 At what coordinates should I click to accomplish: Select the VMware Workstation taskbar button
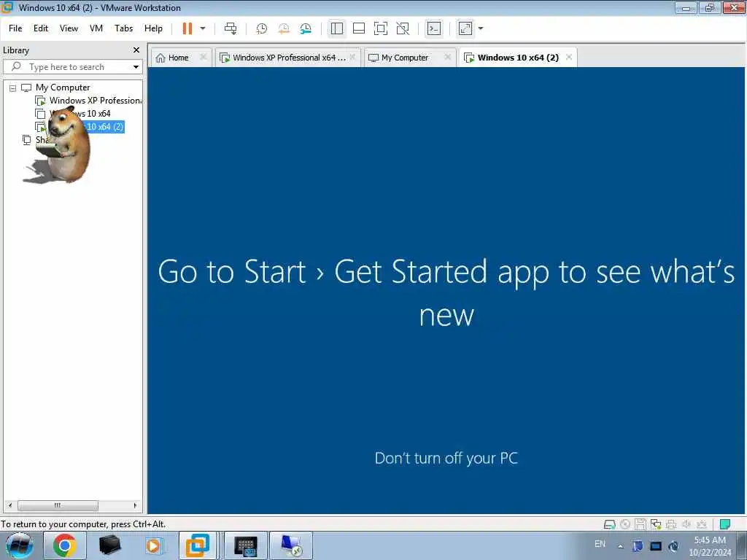(197, 545)
